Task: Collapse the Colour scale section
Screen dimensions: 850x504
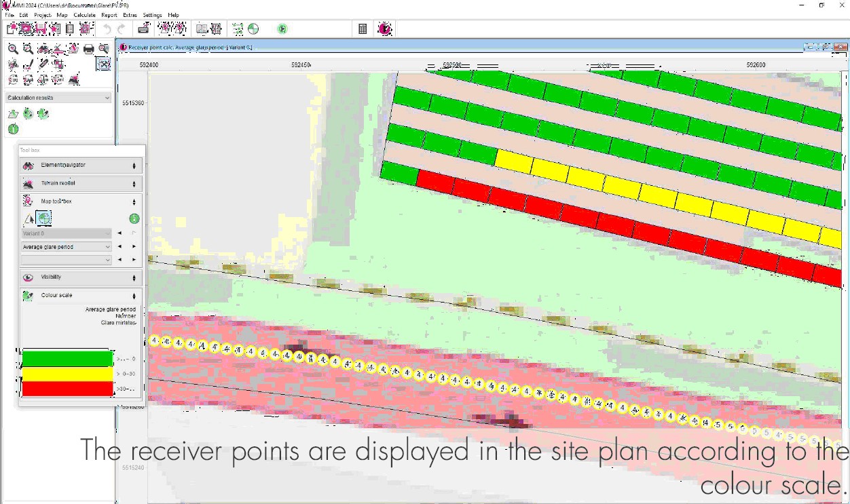Action: coord(81,296)
